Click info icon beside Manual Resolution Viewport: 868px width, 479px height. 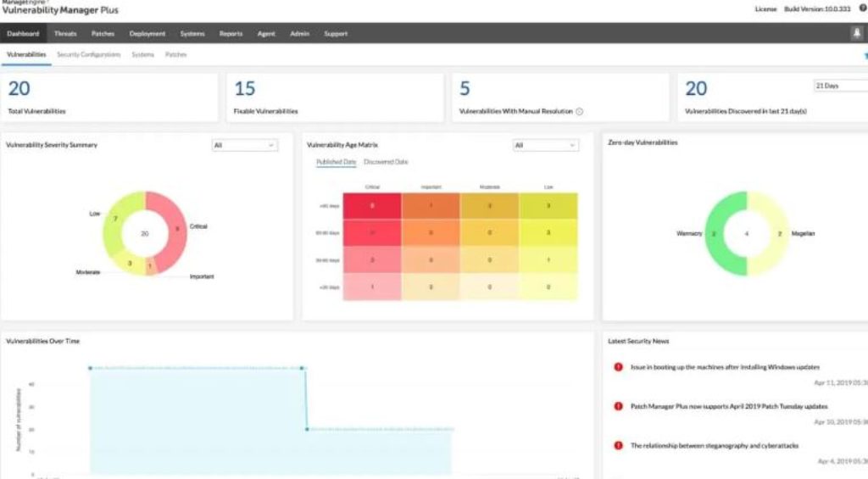coord(579,111)
